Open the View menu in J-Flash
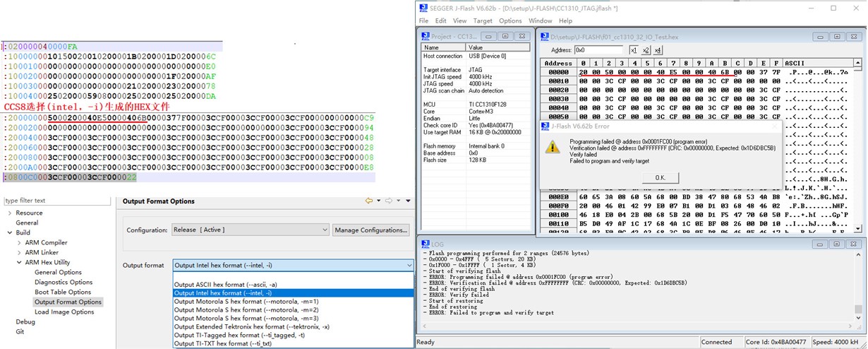The image size is (868, 349). (x=459, y=20)
